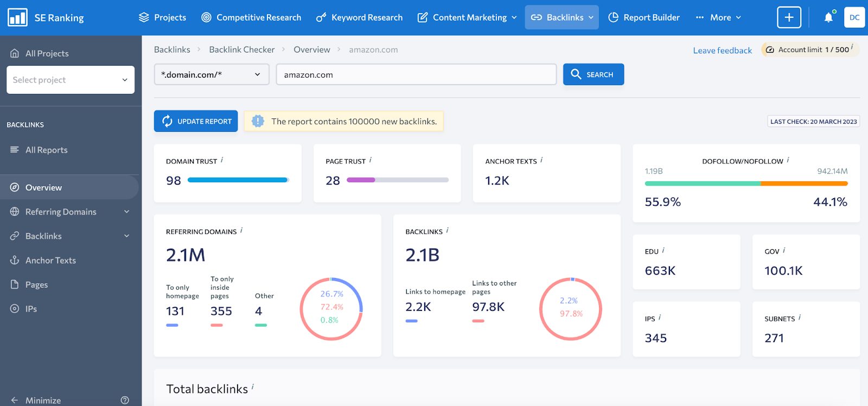Click the SEARCH button

coord(593,74)
